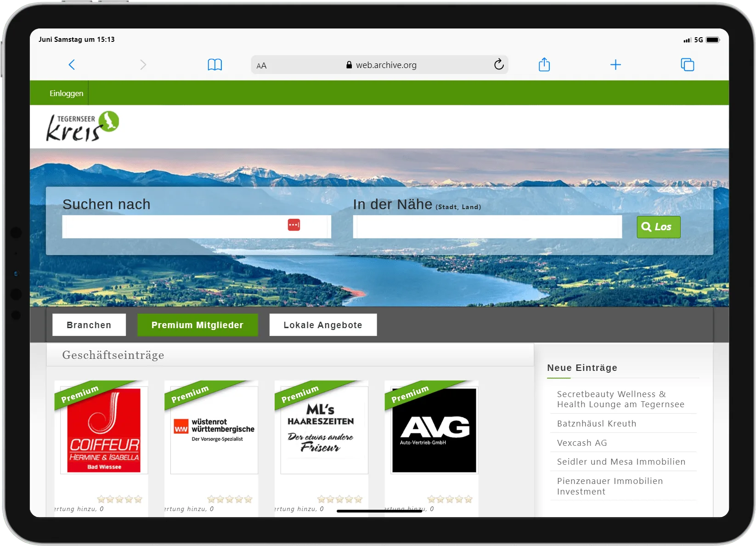Open the share sheet icon
The height and width of the screenshot is (546, 756).
(544, 64)
